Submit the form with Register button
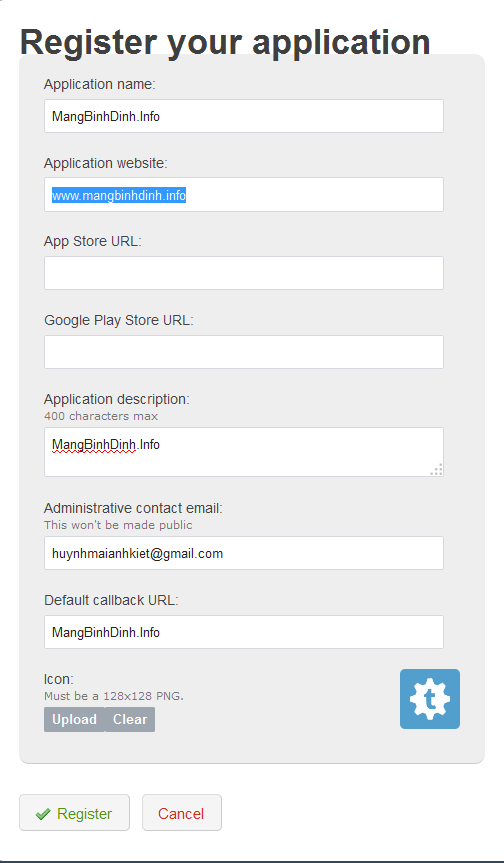The width and height of the screenshot is (504, 863). pyautogui.click(x=74, y=812)
